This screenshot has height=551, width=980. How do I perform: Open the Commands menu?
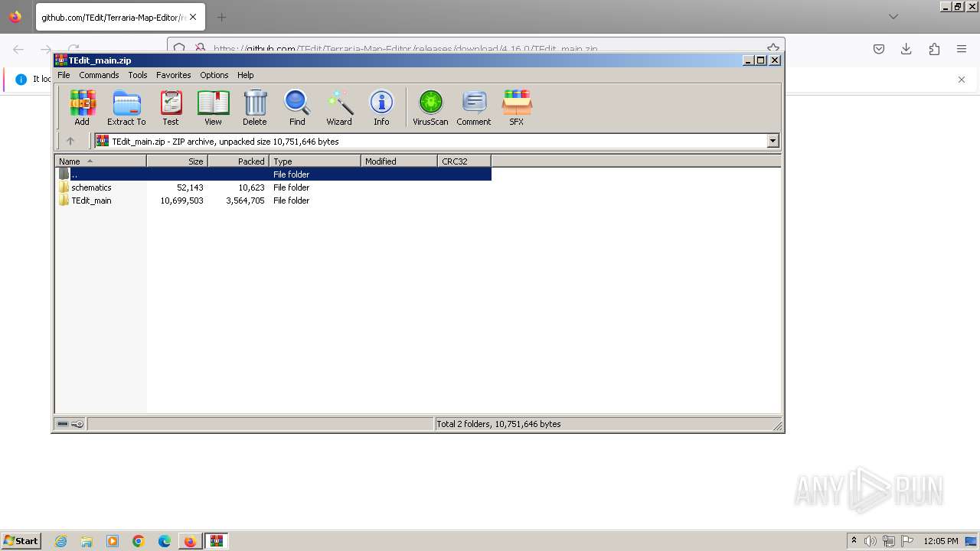tap(99, 75)
